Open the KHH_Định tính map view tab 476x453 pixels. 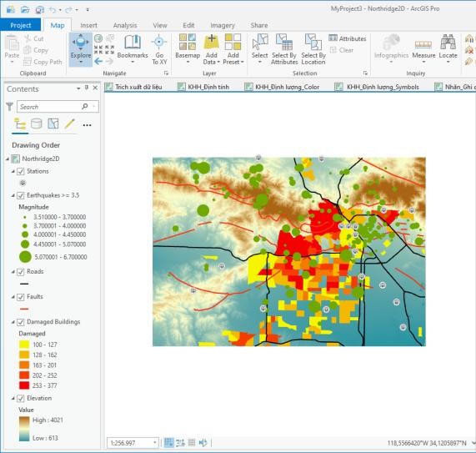(203, 87)
